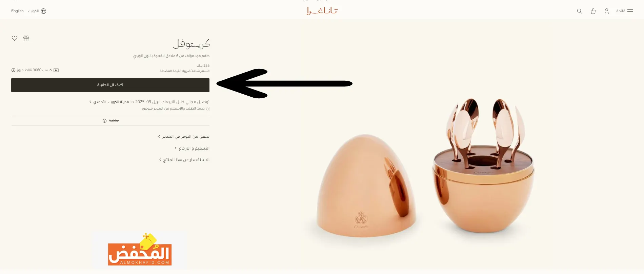644x274 pixels.
Task: Expand التسليم و الارجاع section
Action: [192, 148]
